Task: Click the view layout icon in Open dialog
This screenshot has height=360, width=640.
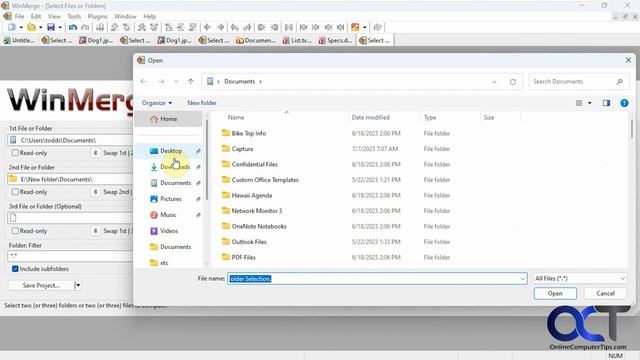Action: pyautogui.click(x=579, y=103)
